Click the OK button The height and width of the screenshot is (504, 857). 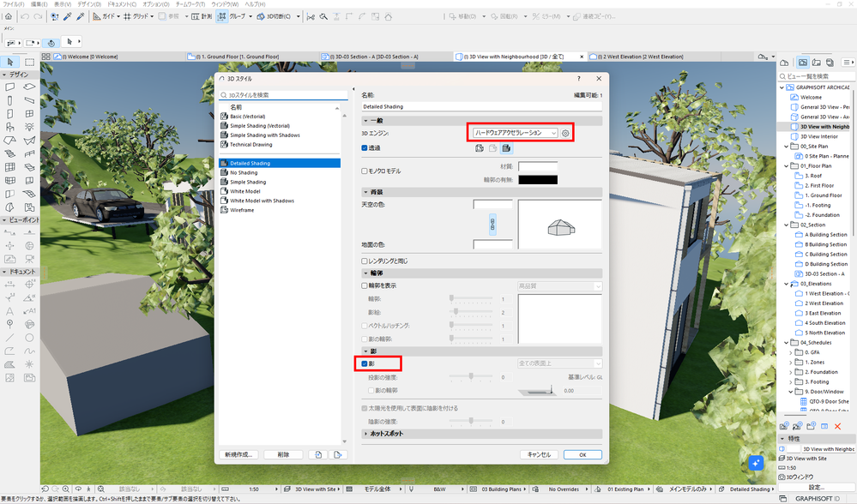(582, 454)
